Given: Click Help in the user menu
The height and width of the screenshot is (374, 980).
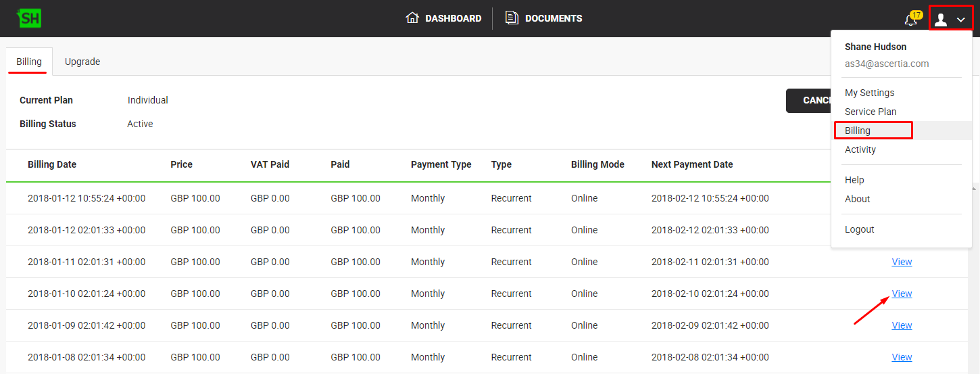Looking at the screenshot, I should pyautogui.click(x=854, y=180).
